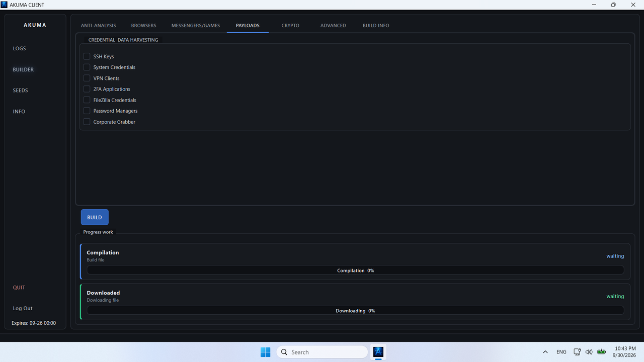644x362 pixels.
Task: Click the Downloading 0% progress bar
Action: [355, 311]
